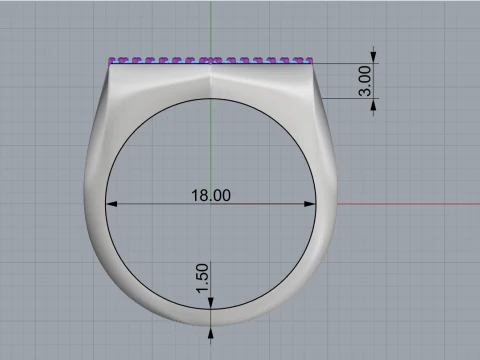Select the 3.00 height dimension text
This screenshot has height=360, width=480.
coord(365,81)
